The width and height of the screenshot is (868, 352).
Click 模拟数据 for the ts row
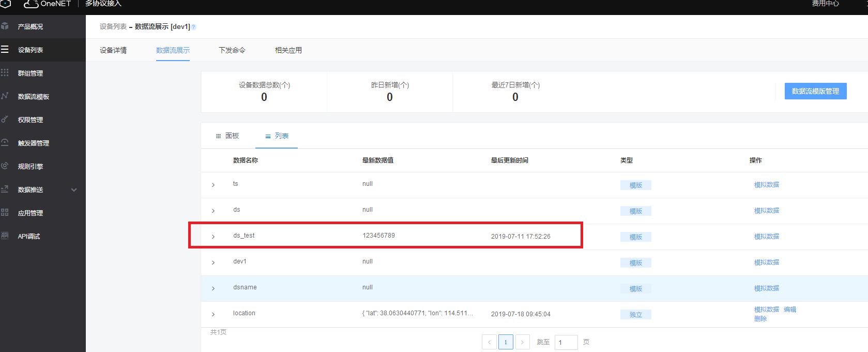[x=767, y=185]
